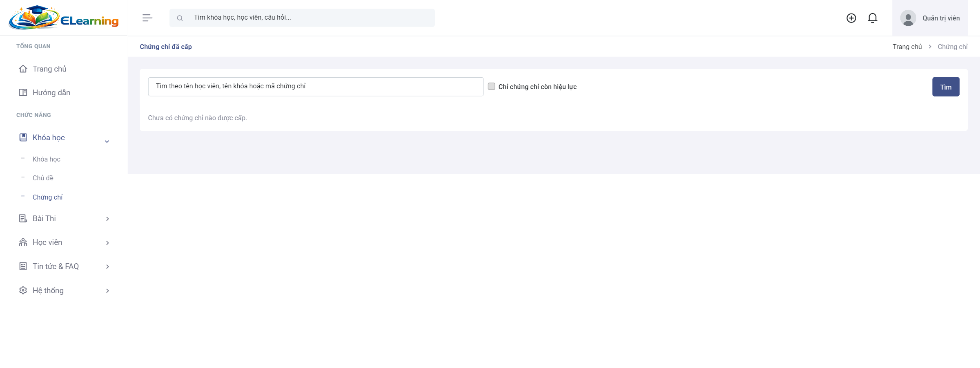The height and width of the screenshot is (368, 980).
Task: Click the Chứng chỉ breadcrumb item
Action: coord(953,47)
